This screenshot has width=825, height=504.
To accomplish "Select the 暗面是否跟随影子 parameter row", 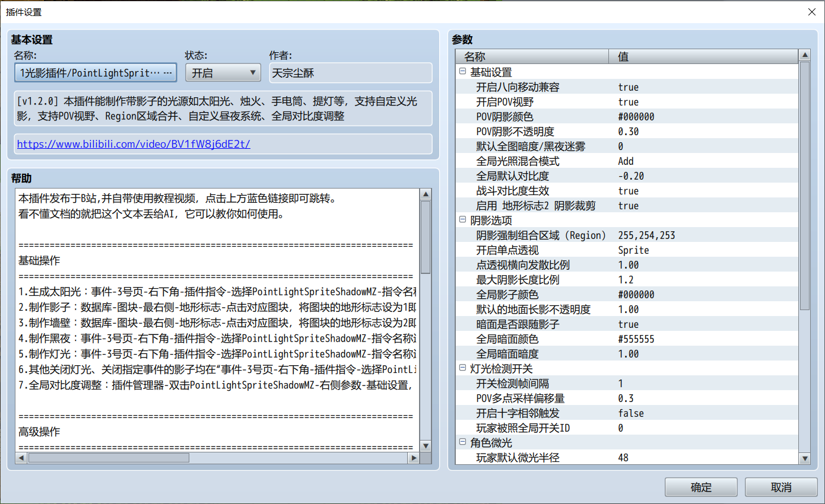I will [x=627, y=324].
